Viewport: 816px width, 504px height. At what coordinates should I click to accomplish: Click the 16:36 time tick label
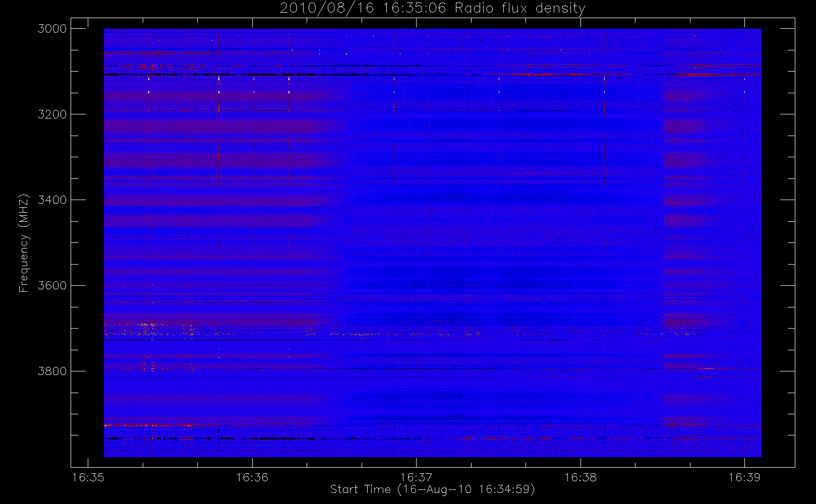(252, 477)
